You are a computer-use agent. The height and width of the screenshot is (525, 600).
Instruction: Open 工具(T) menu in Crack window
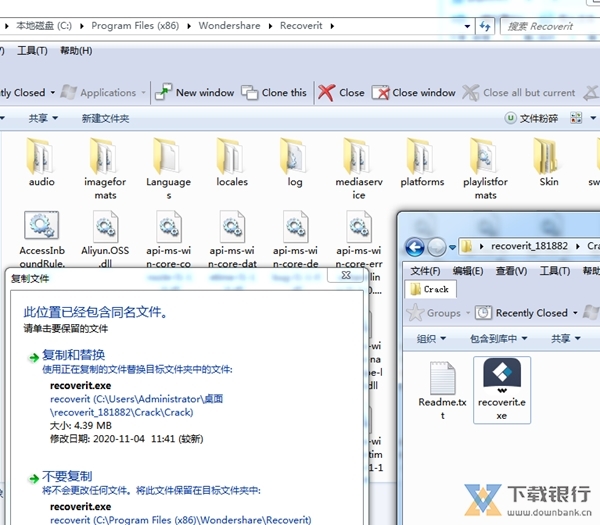click(555, 271)
